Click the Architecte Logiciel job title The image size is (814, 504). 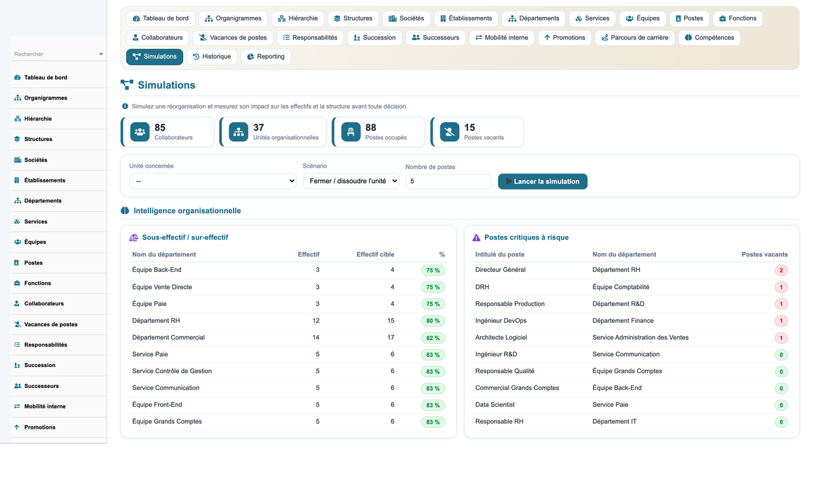point(501,338)
